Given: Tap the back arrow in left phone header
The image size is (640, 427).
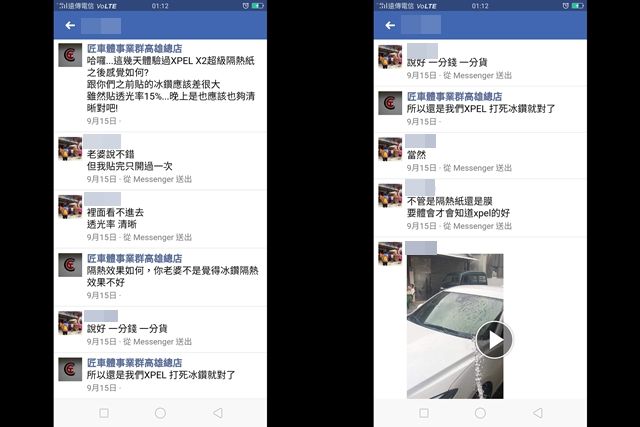Looking at the screenshot, I should (x=70, y=25).
